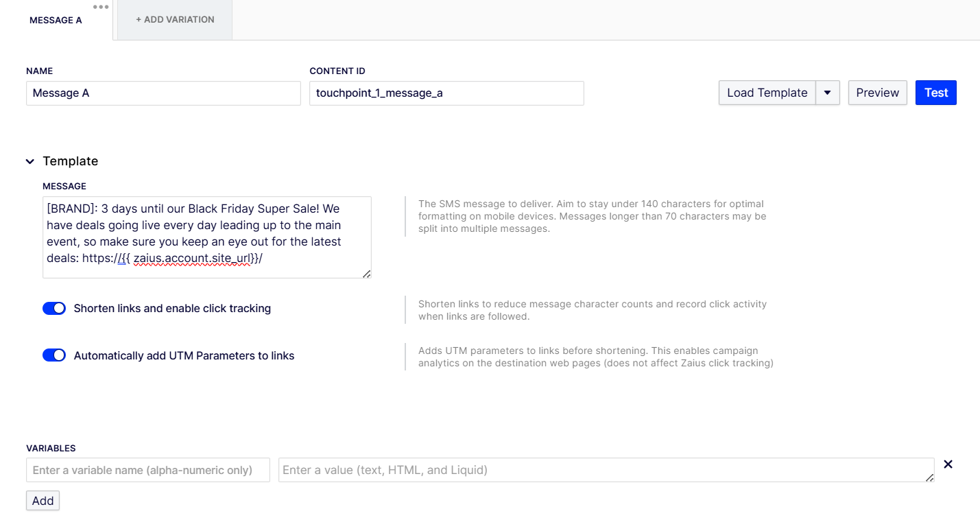Click the 'Shorten links to reduce' help text
This screenshot has height=520, width=980.
click(593, 310)
